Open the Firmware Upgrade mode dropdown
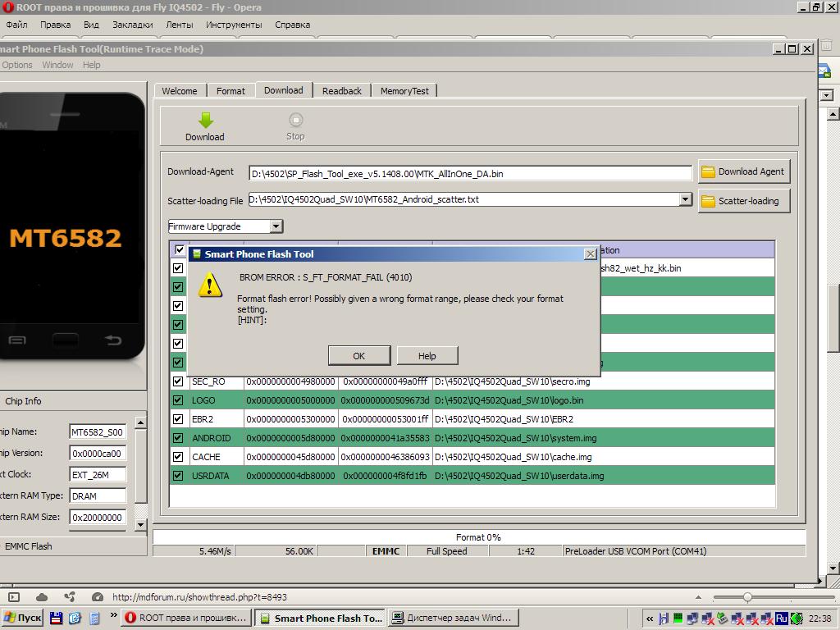840x630 pixels. click(276, 226)
